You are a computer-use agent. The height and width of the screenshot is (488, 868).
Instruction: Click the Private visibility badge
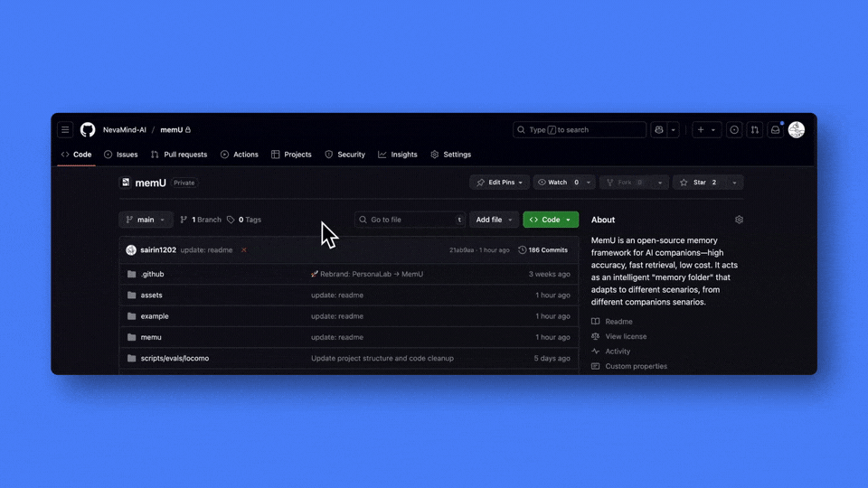coord(184,183)
